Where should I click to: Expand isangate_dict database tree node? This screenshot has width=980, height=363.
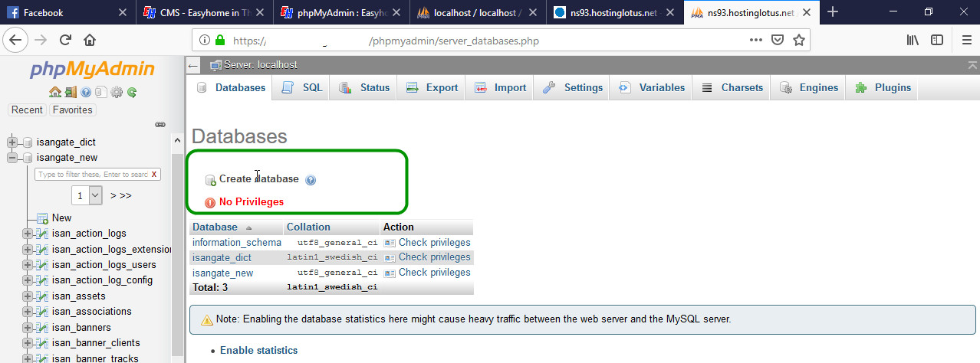coord(12,142)
